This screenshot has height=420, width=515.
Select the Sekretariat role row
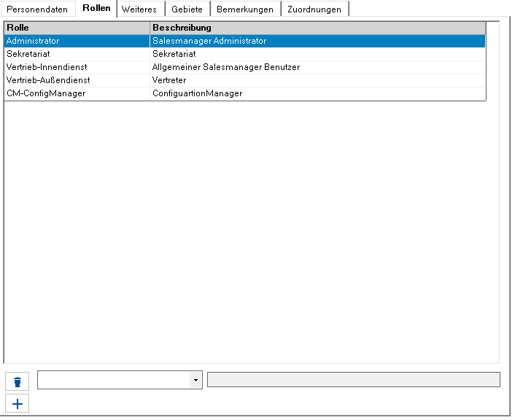244,54
